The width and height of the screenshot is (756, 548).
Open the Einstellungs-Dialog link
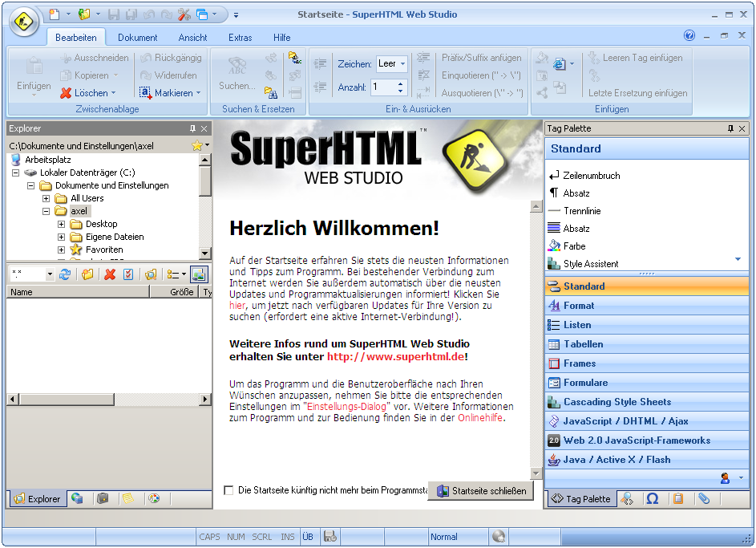tap(346, 406)
